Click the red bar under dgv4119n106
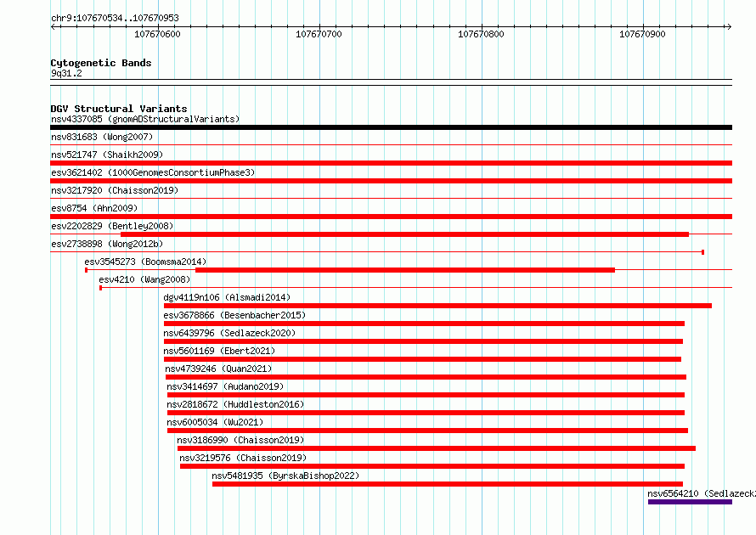756x535 pixels. pos(437,306)
